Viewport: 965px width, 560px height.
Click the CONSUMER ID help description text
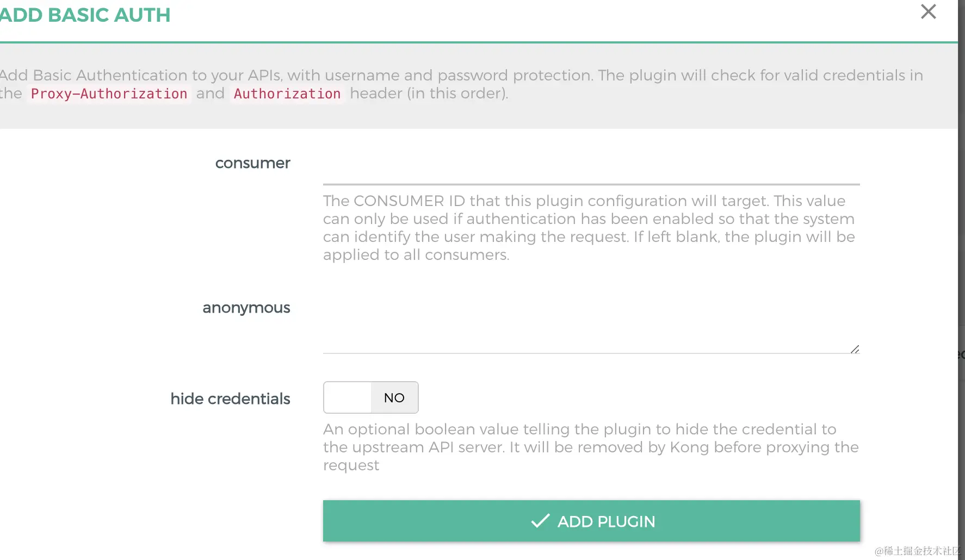pyautogui.click(x=589, y=228)
